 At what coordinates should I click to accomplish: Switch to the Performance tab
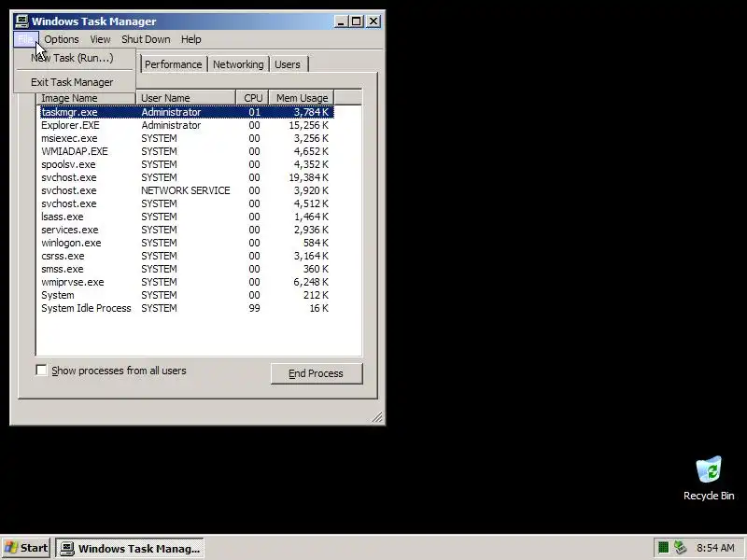coord(174,64)
